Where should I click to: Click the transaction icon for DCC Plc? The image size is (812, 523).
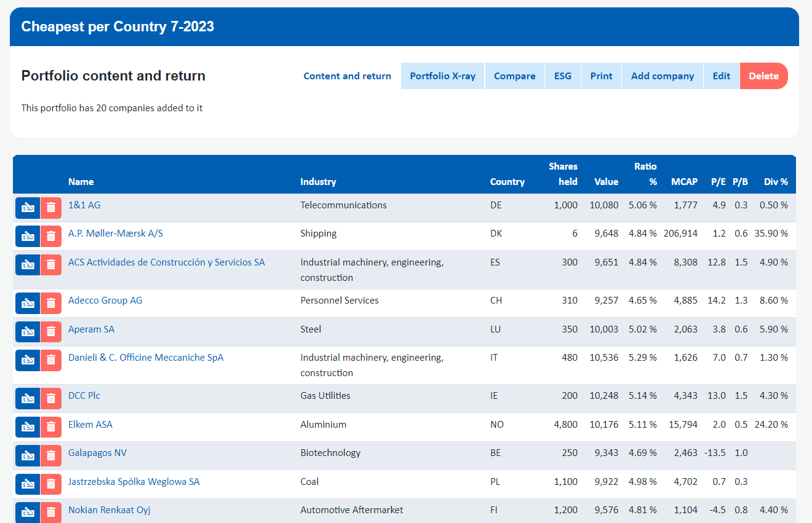(28, 398)
